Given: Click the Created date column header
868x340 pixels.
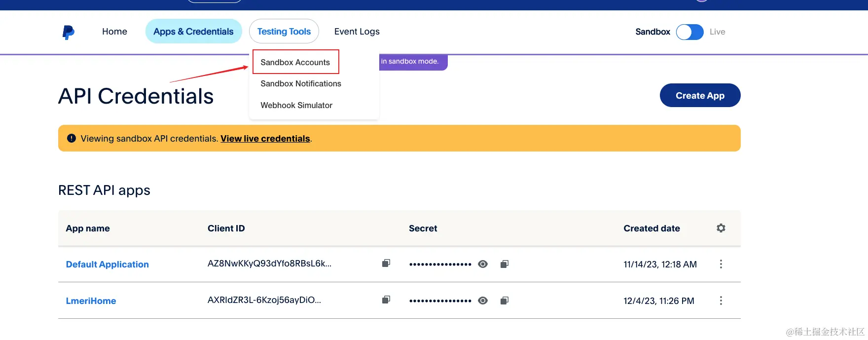Looking at the screenshot, I should [x=651, y=228].
